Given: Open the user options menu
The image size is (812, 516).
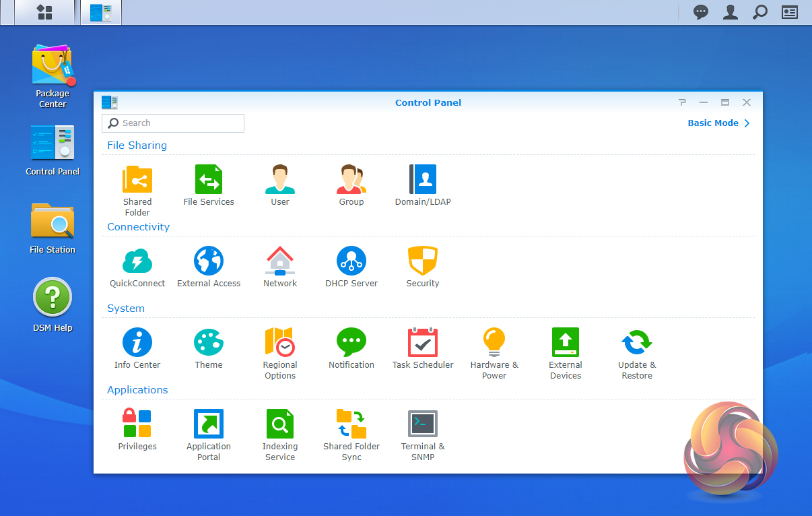Looking at the screenshot, I should (x=731, y=12).
